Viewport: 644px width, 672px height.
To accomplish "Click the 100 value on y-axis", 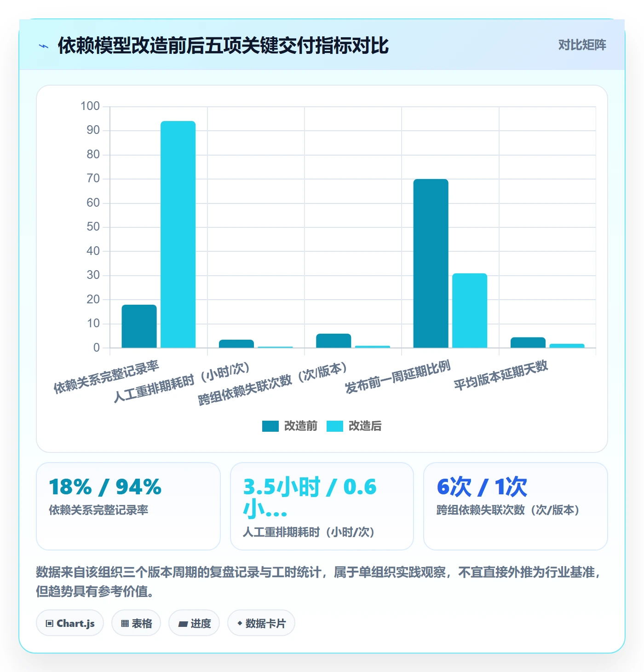I will [x=90, y=106].
